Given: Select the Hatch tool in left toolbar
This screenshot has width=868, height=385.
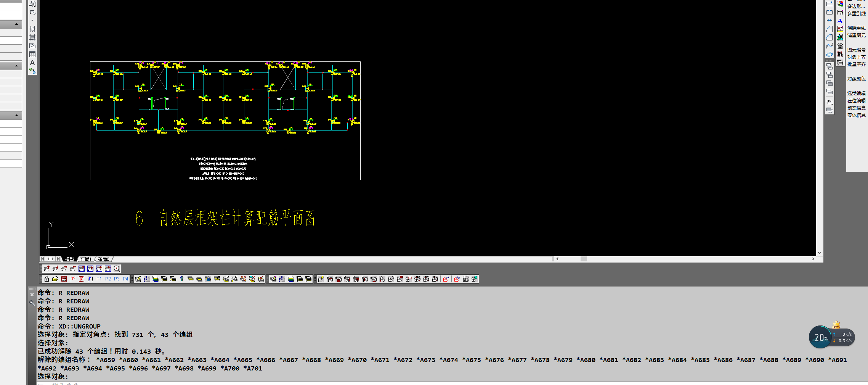Looking at the screenshot, I should pyautogui.click(x=32, y=29).
